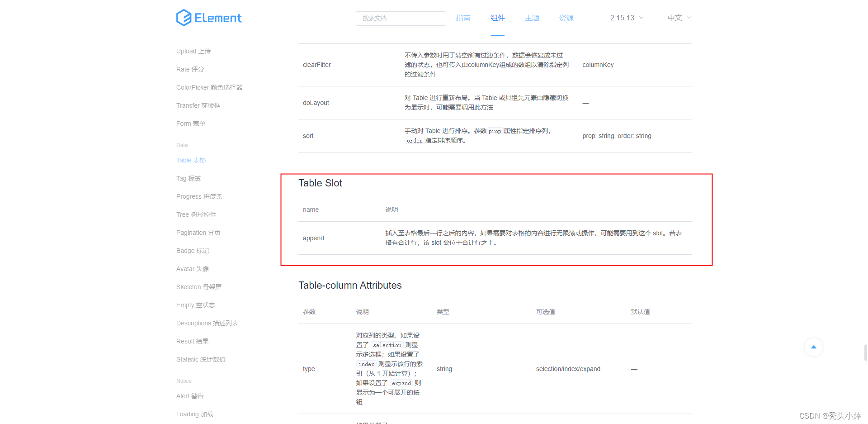868x424 pixels.
Task: Open the Tree 树形控件 docs
Action: [196, 214]
